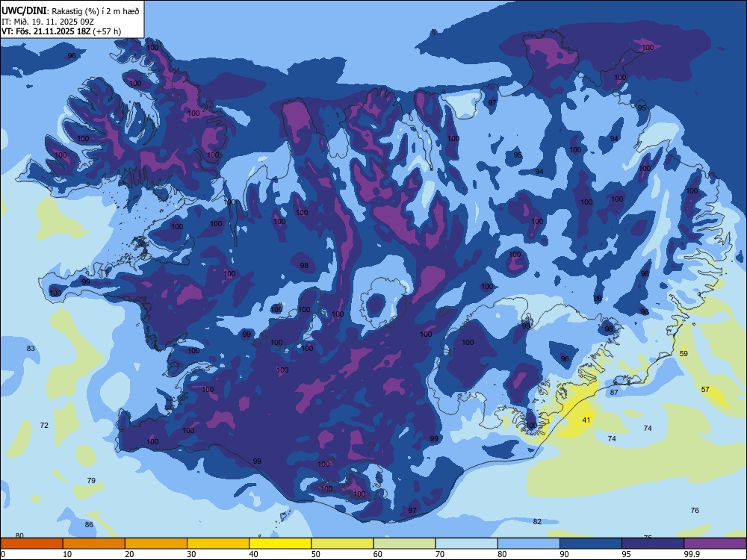This screenshot has width=747, height=560.
Task: Click the '76' humidity value on the map
Action: (x=695, y=511)
